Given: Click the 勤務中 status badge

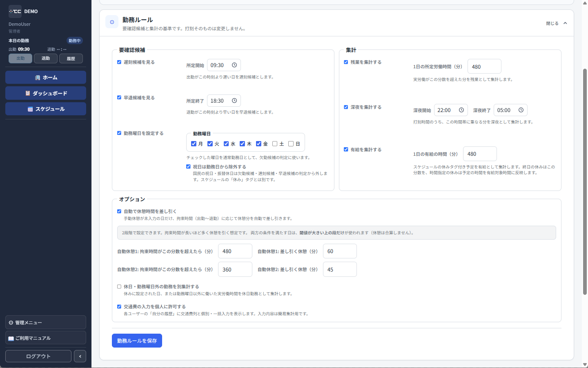Looking at the screenshot, I should coord(75,40).
